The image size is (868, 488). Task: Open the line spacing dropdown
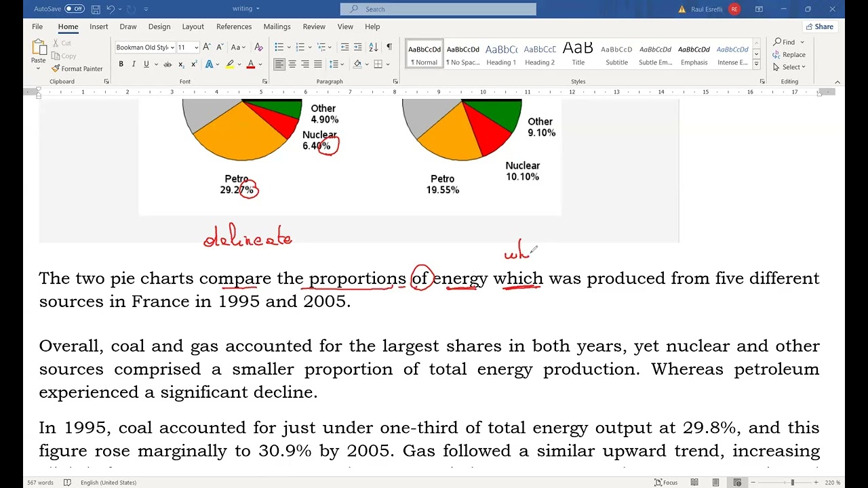[x=336, y=64]
